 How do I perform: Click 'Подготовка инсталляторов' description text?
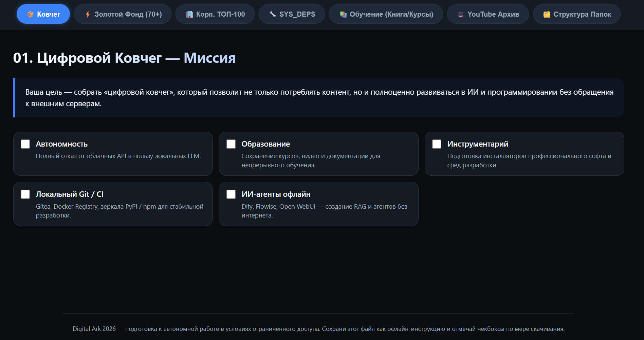[529, 160]
